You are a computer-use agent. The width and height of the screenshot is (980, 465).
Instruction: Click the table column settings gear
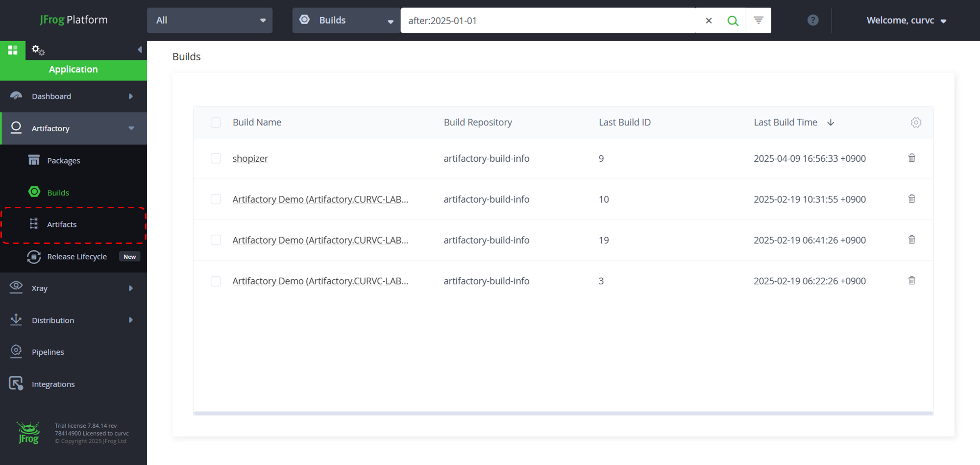point(916,122)
